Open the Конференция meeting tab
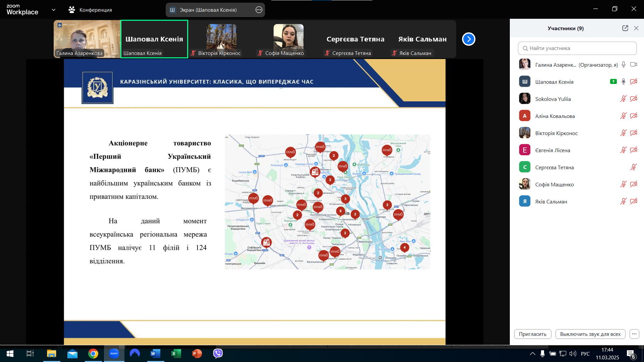The image size is (644, 362). [x=90, y=10]
